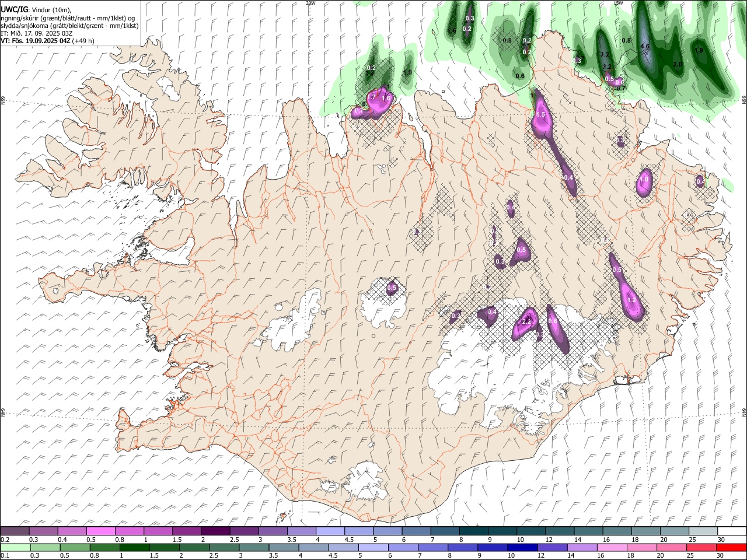This screenshot has height=560, width=747.
Task: Click the deep blue rain swatch above label 10
Action: coord(522,547)
